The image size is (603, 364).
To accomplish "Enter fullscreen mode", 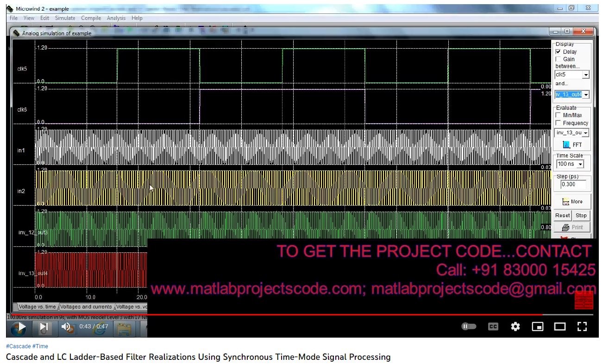I will click(582, 326).
